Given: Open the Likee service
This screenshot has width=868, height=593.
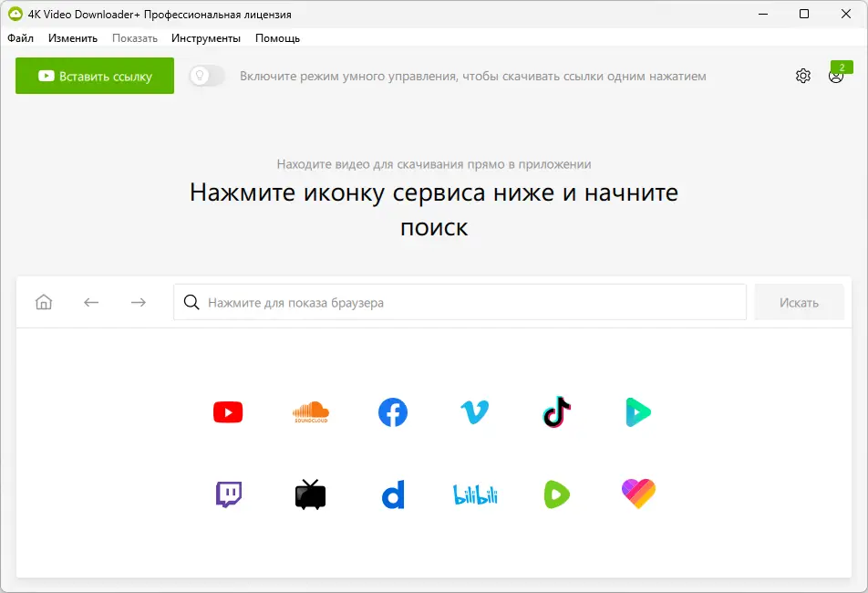Looking at the screenshot, I should click(x=638, y=494).
